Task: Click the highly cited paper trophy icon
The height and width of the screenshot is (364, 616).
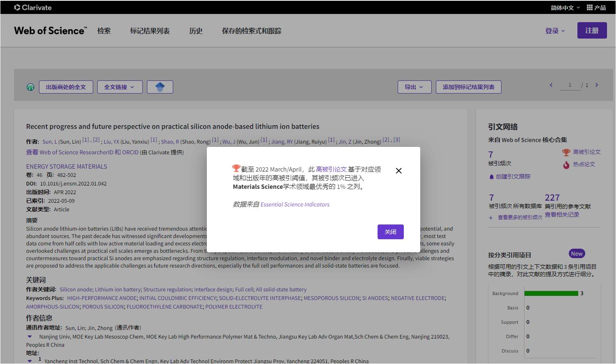Action: click(x=566, y=152)
